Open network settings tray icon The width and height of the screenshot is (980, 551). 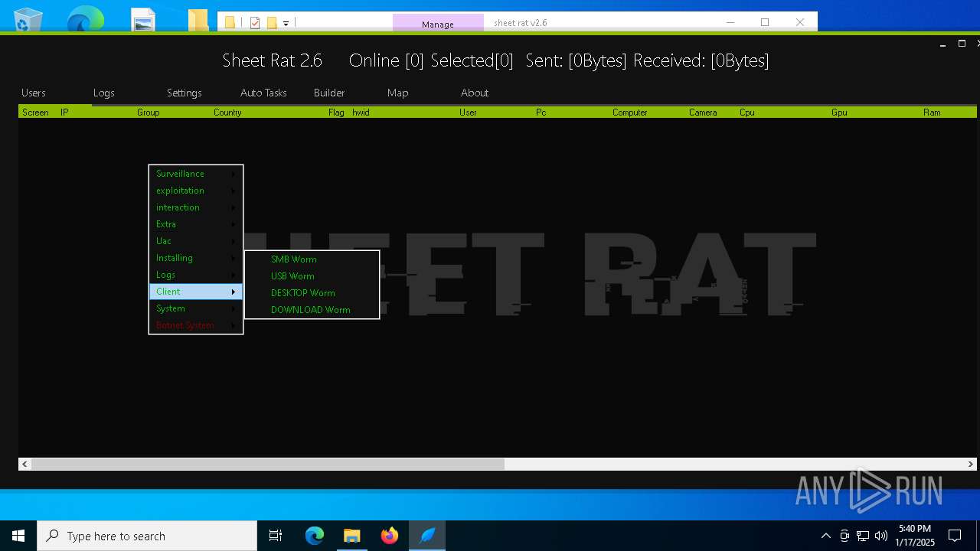point(863,536)
